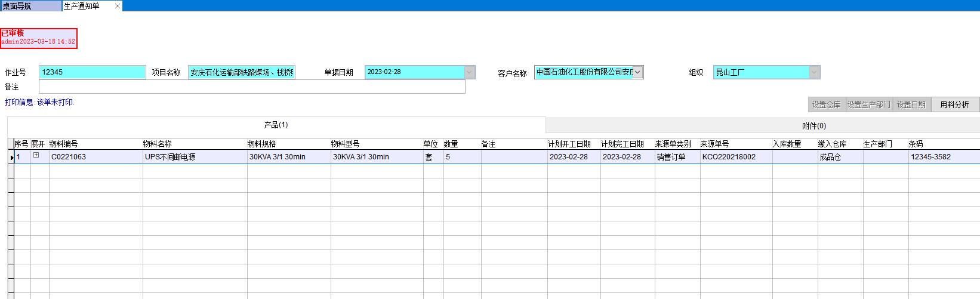Click the 项目名称 input field
Image resolution: width=980 pixels, height=299 pixels.
(x=242, y=72)
